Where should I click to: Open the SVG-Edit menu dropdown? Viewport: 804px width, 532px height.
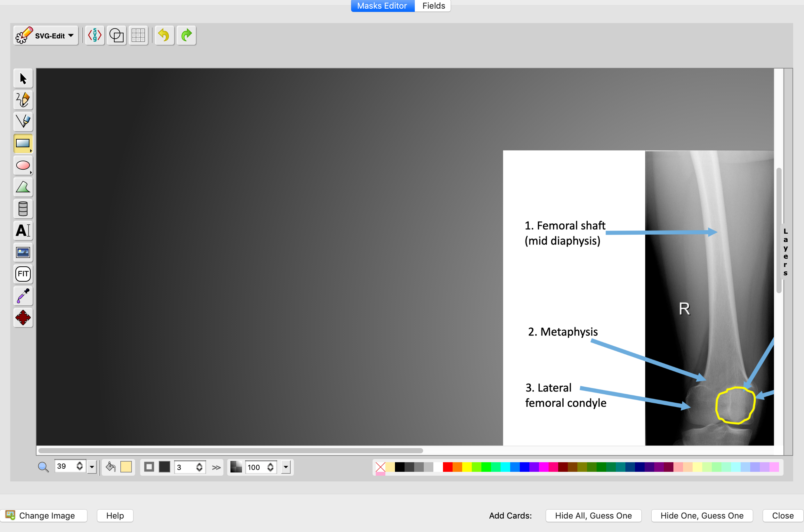(45, 35)
